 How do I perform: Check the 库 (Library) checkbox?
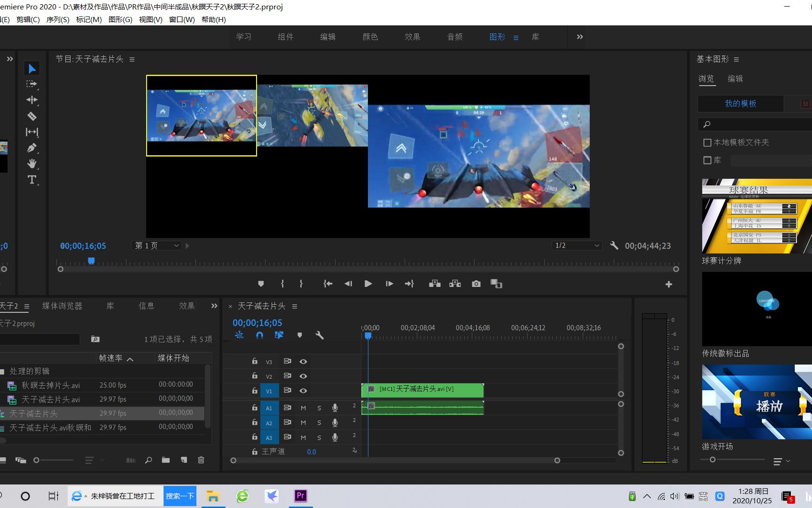click(x=707, y=160)
